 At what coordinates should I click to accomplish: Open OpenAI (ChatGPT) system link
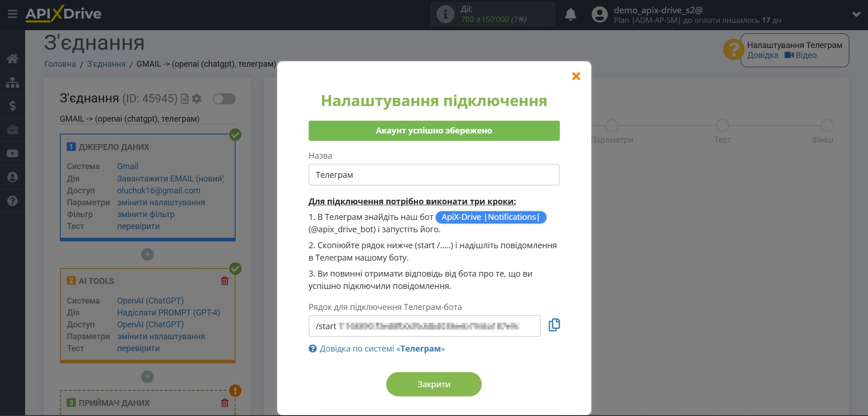150,301
